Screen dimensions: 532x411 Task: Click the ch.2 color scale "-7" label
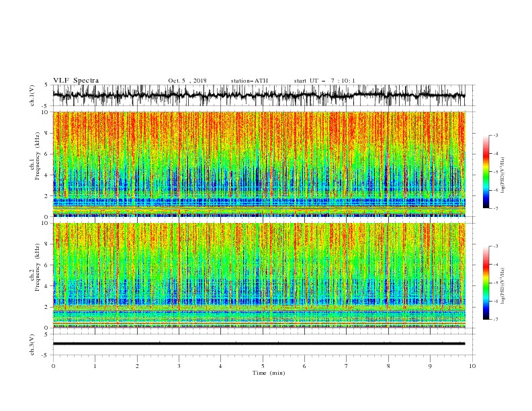click(x=496, y=320)
